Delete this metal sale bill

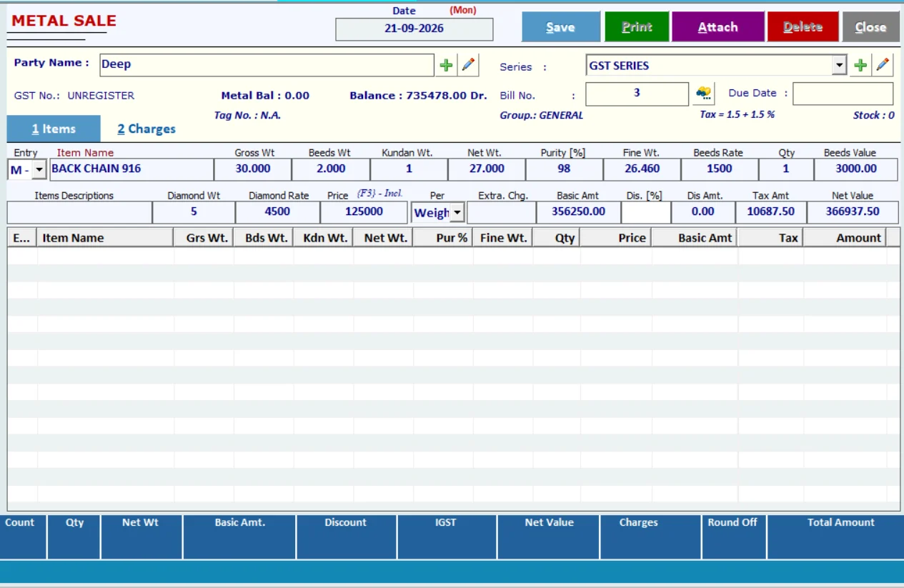(x=803, y=27)
